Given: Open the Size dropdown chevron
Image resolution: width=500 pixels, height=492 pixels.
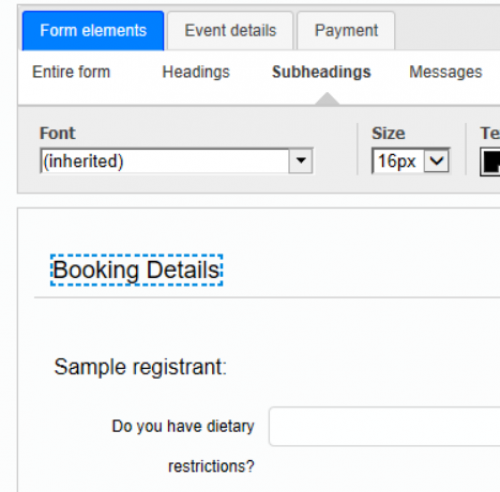Looking at the screenshot, I should [x=436, y=161].
